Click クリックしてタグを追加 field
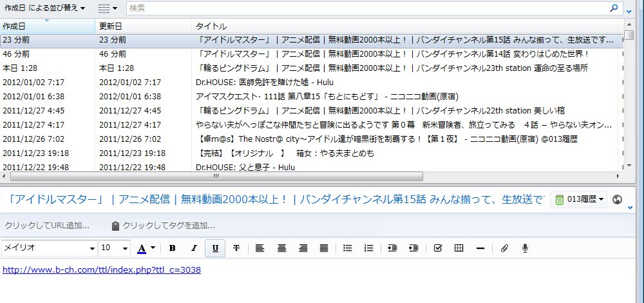 [168, 226]
